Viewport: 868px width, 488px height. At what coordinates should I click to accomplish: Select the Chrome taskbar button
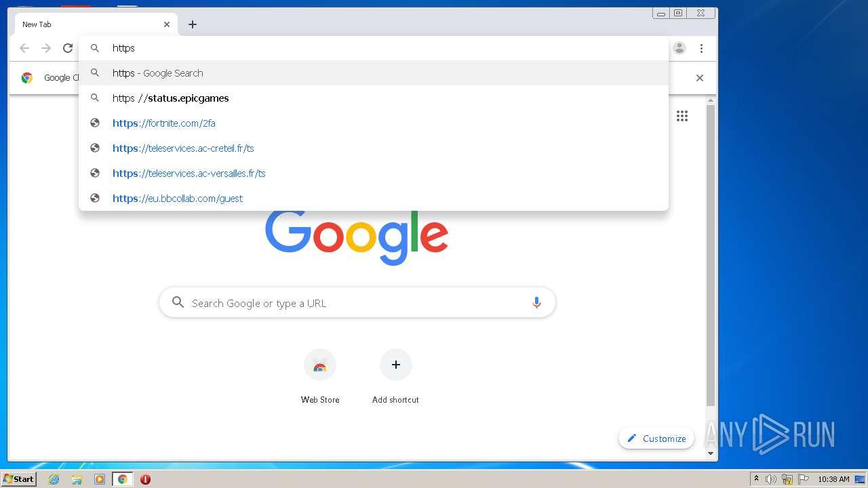pos(123,479)
